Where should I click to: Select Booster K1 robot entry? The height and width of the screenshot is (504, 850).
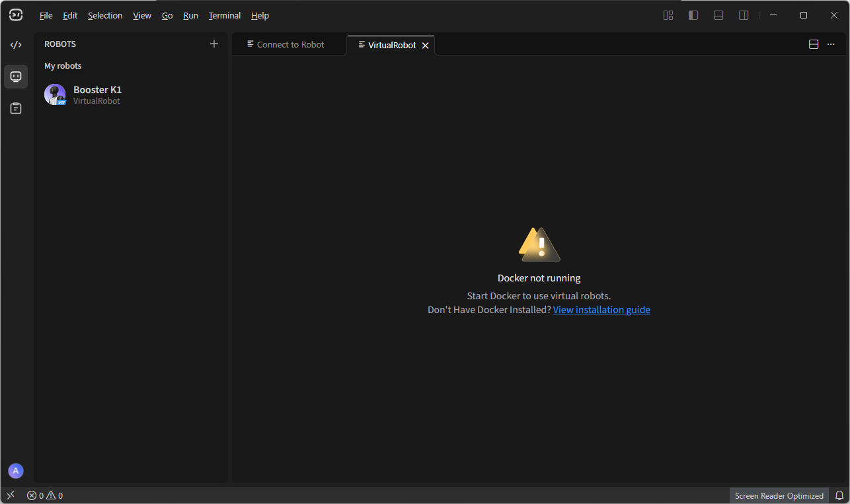(131, 94)
